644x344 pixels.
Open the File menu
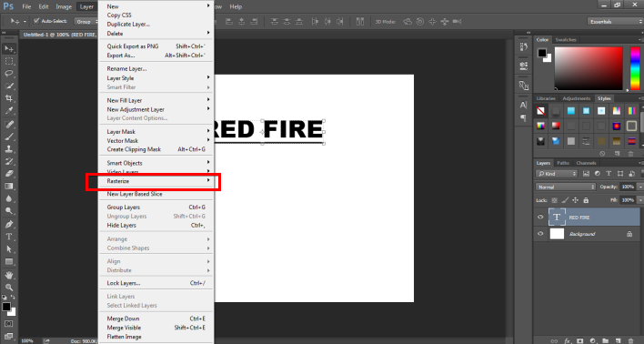coord(26,6)
